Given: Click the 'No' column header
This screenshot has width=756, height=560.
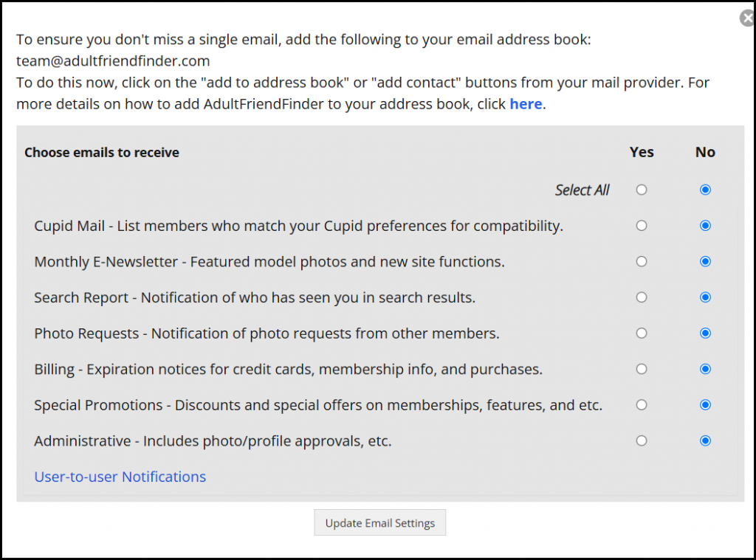Looking at the screenshot, I should point(705,152).
